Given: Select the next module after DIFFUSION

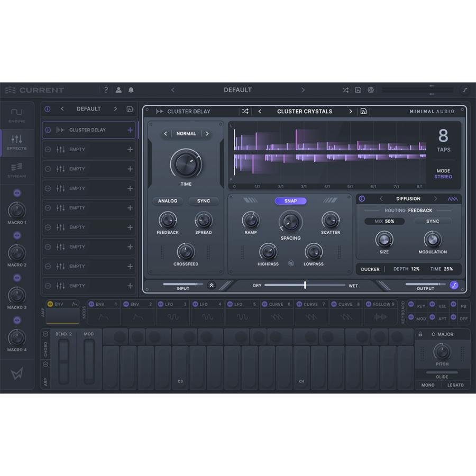Looking at the screenshot, I should 435,198.
